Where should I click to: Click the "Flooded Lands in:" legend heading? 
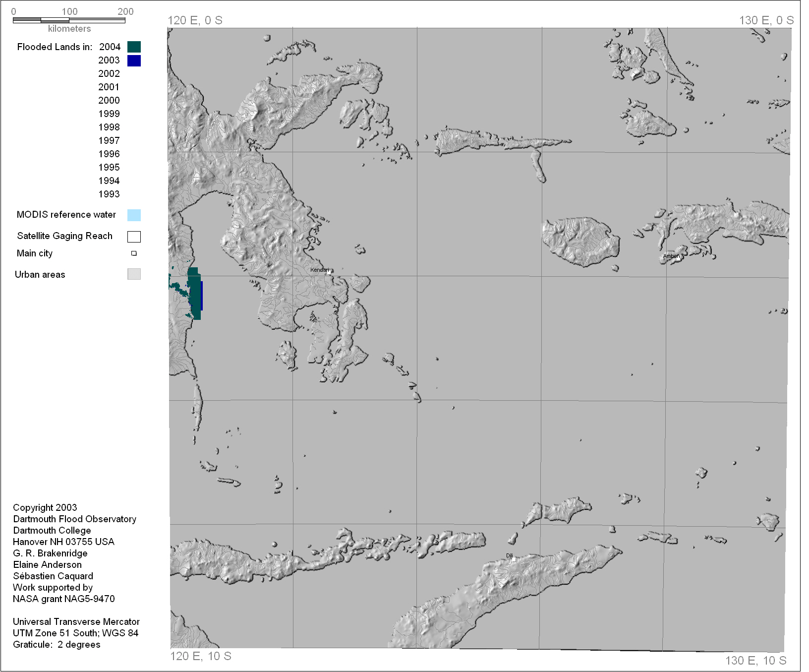click(x=55, y=47)
